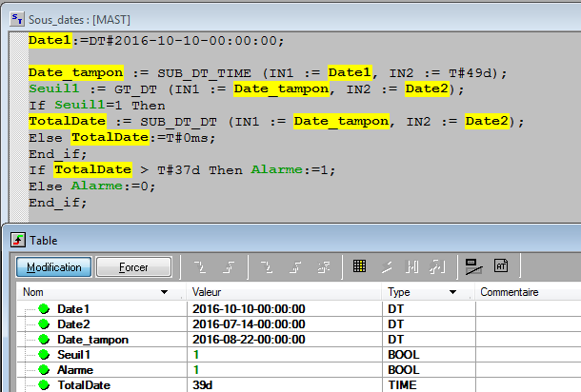581x392 pixels.
Task: Click the diagonal line icon beside RT
Action: point(473,267)
